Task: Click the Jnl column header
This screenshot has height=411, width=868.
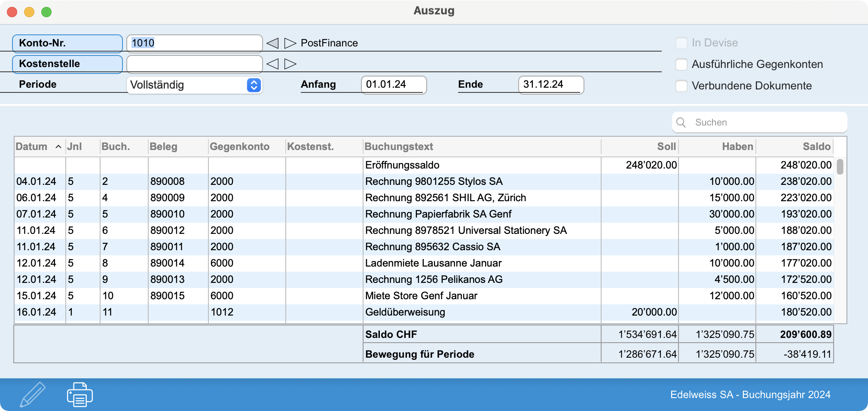Action: coord(83,147)
